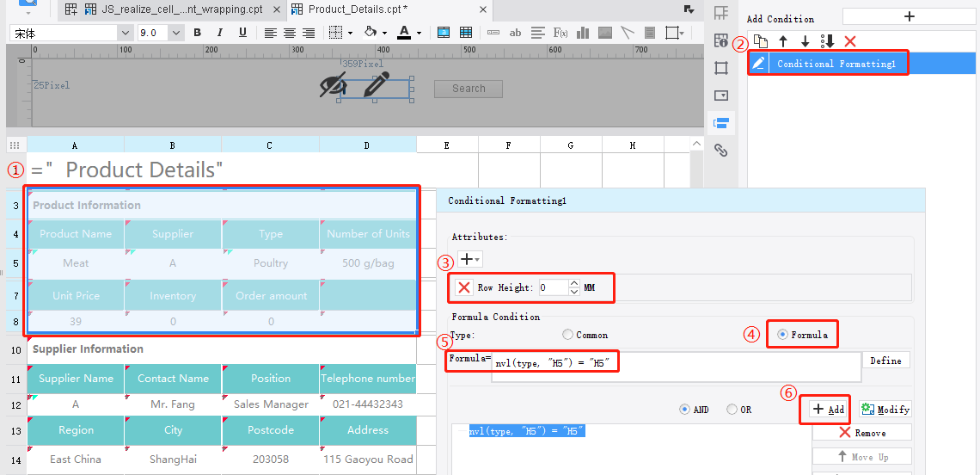The image size is (980, 475).
Task: Click the Remove condition button
Action: point(862,433)
